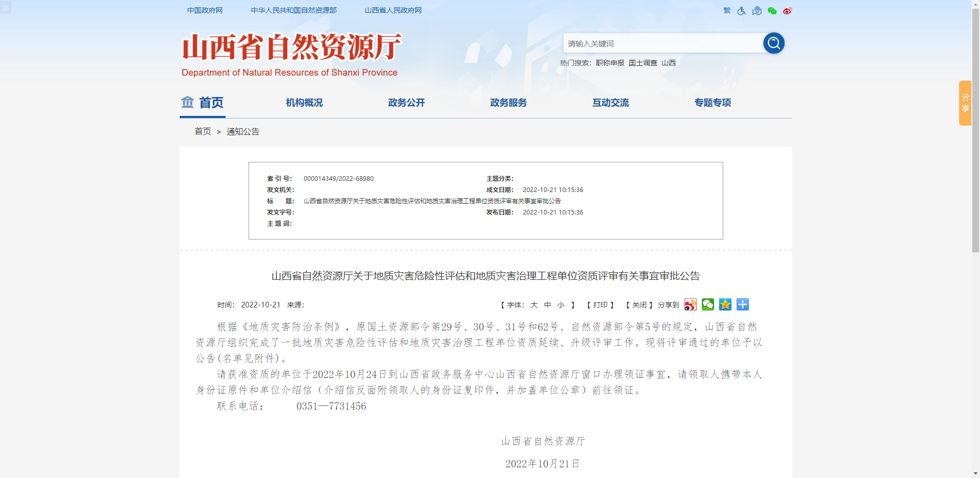
Task: Share the article to WeChat
Action: coord(708,304)
